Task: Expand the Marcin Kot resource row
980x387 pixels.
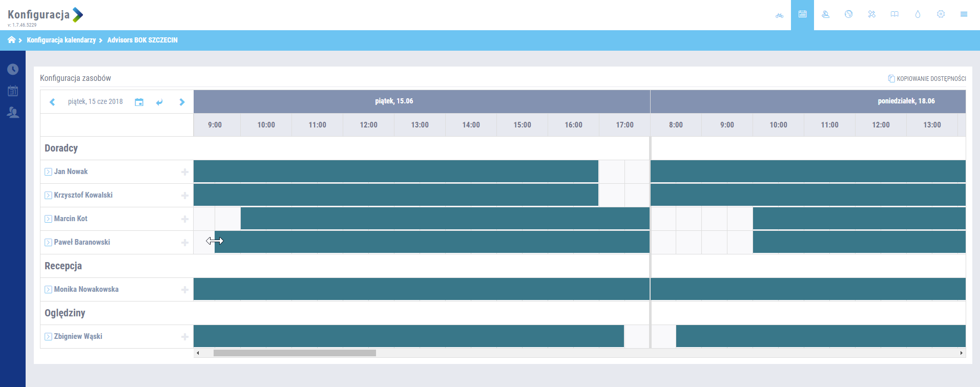Action: pyautogui.click(x=48, y=219)
